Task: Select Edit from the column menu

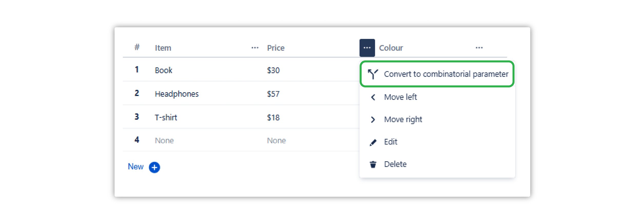Action: click(x=391, y=142)
